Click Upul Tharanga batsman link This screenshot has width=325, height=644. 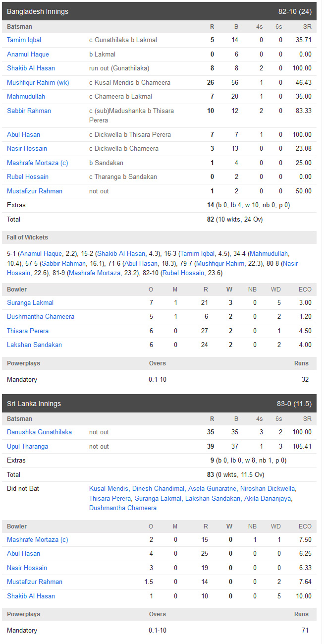(27, 446)
